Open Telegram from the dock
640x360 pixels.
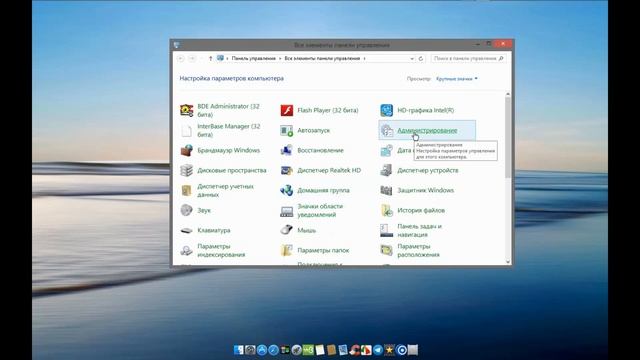point(378,350)
